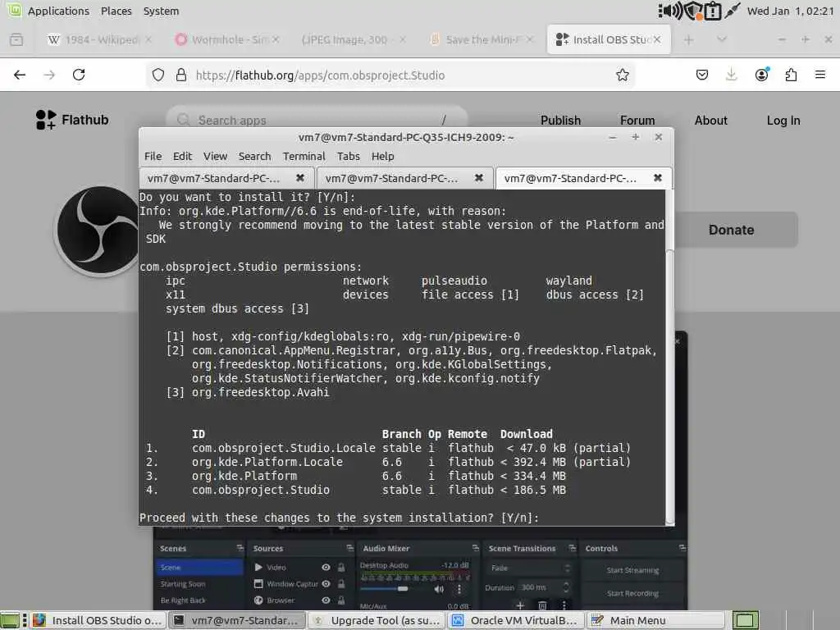Open the Firefox downloads icon
This screenshot has width=840, height=630.
tap(731, 75)
